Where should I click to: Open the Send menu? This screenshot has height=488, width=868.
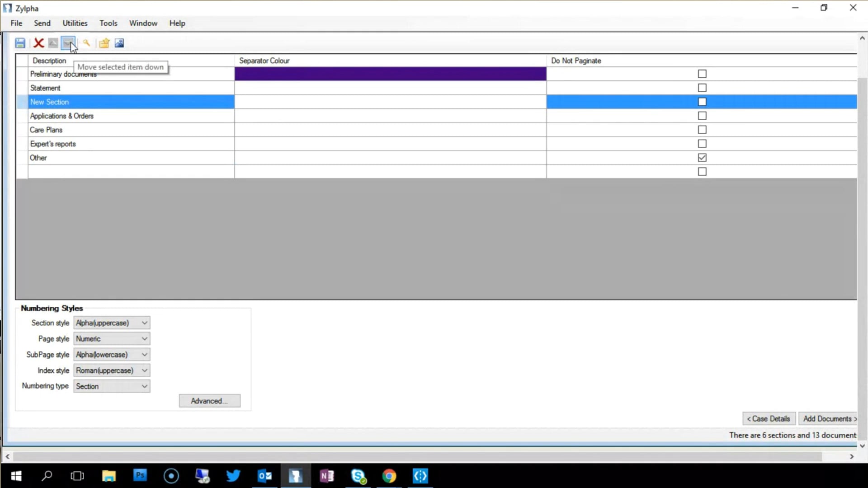tap(42, 23)
